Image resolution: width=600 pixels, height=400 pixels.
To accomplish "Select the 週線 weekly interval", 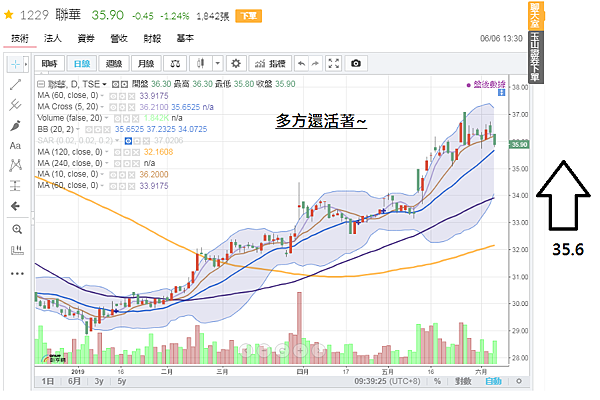I will pos(114,64).
